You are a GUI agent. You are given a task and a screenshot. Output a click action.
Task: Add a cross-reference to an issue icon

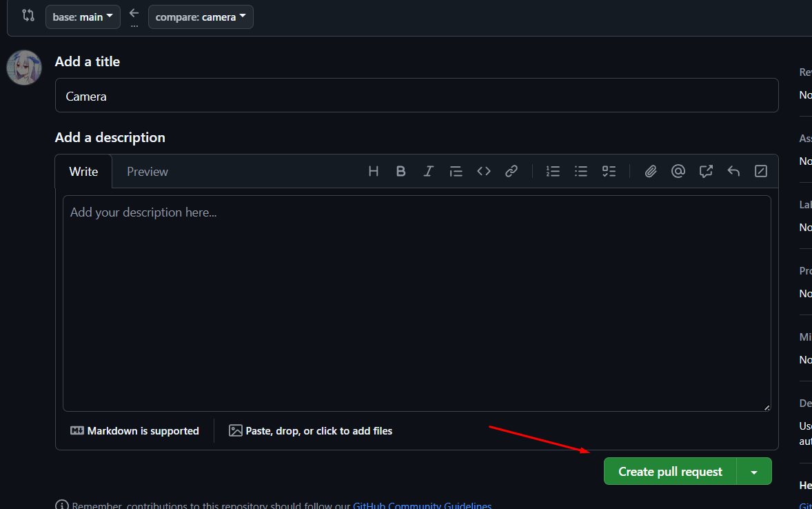coord(706,171)
